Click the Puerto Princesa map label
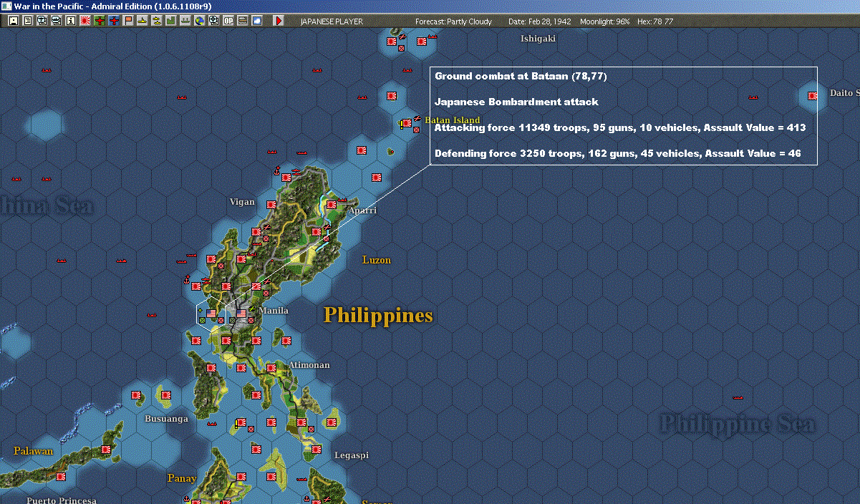860x504 pixels. [x=62, y=500]
